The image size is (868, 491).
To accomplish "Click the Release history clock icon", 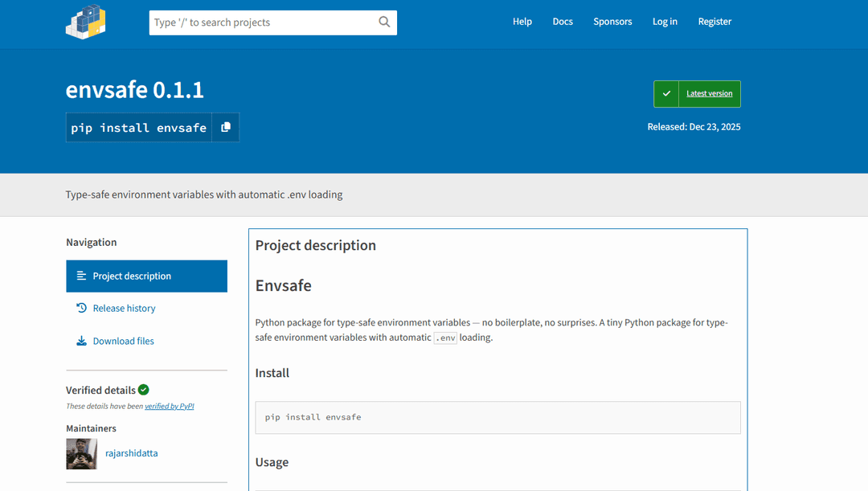I will pyautogui.click(x=81, y=308).
